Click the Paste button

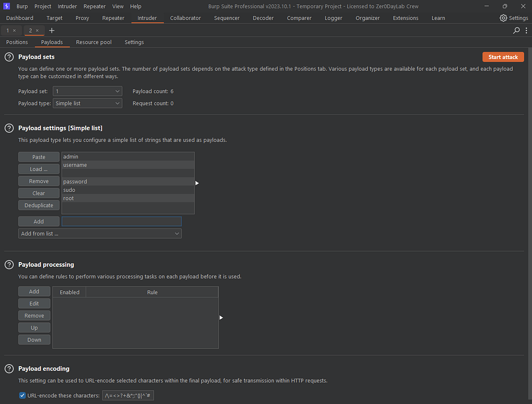[x=38, y=157]
